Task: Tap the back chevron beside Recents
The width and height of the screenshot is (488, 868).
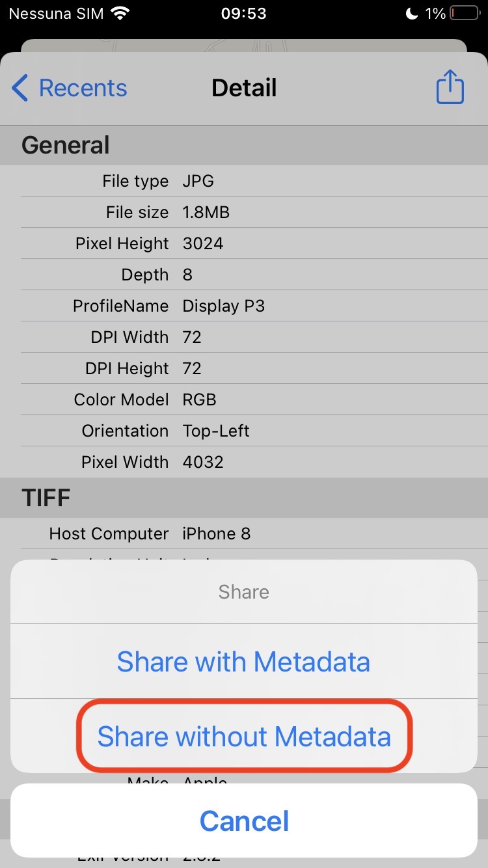Action: pyautogui.click(x=20, y=88)
